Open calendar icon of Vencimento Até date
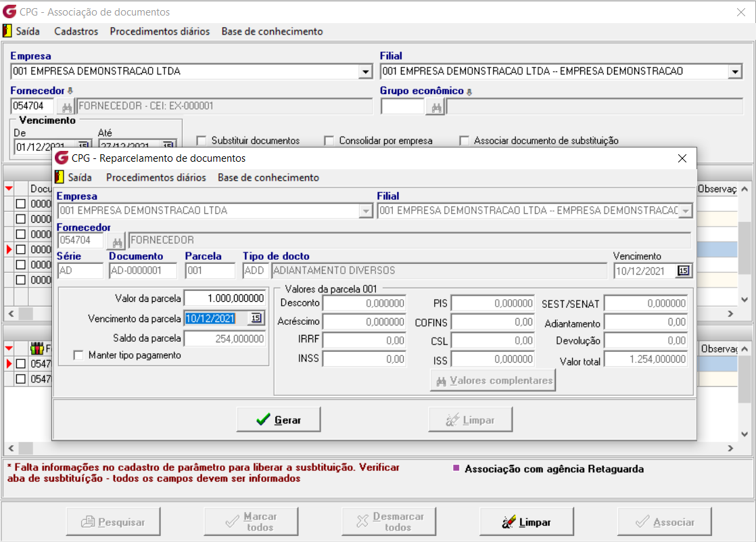Screen dimensions: 756x542 pyautogui.click(x=168, y=145)
